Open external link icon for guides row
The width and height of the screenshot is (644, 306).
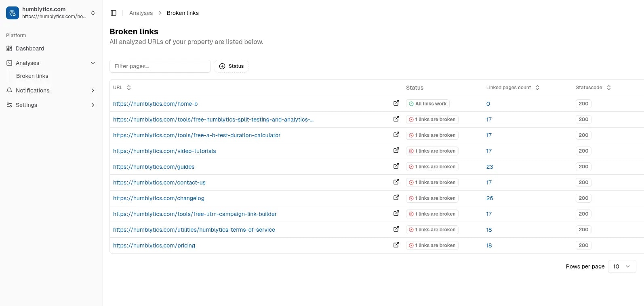coord(396,166)
